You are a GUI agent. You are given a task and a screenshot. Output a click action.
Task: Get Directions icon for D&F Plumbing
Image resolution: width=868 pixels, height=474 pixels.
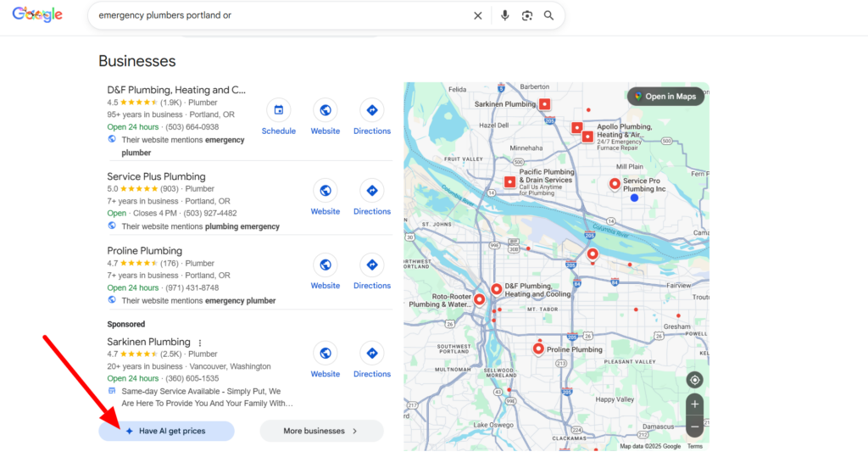pos(372,110)
